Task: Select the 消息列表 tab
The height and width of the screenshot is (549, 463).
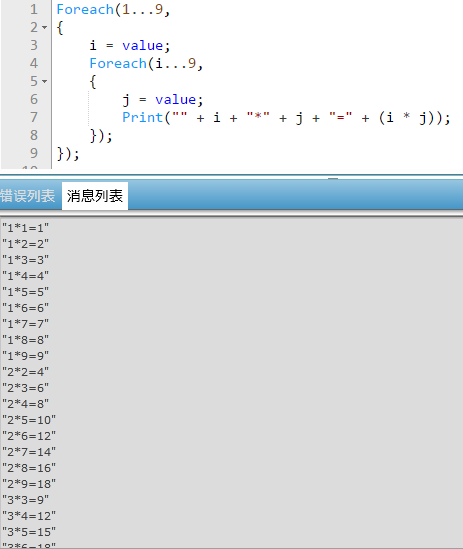Action: (95, 196)
